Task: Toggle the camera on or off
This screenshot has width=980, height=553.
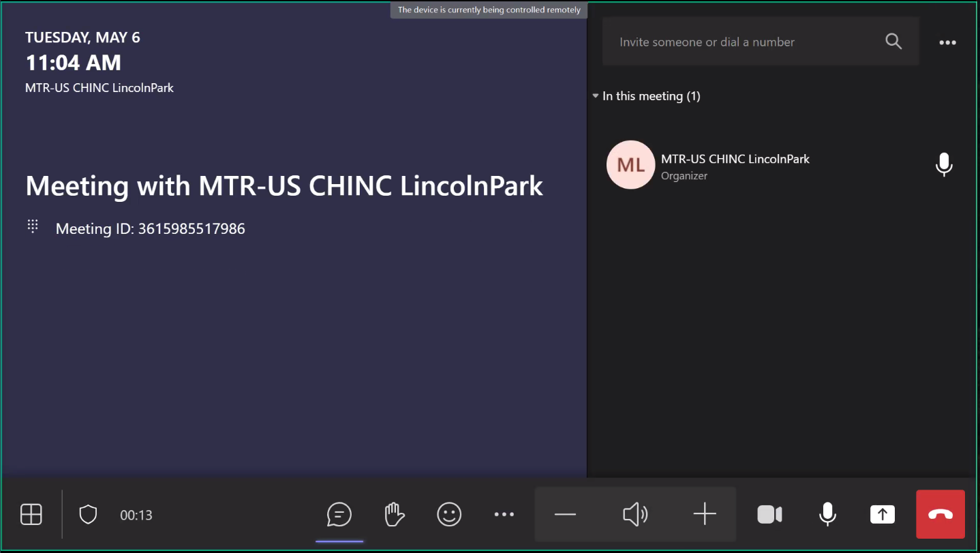Action: pyautogui.click(x=769, y=514)
